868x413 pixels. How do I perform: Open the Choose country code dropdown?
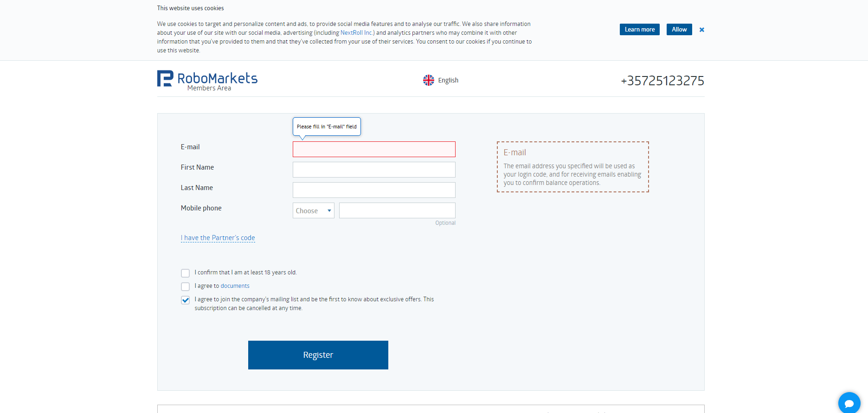(x=314, y=210)
